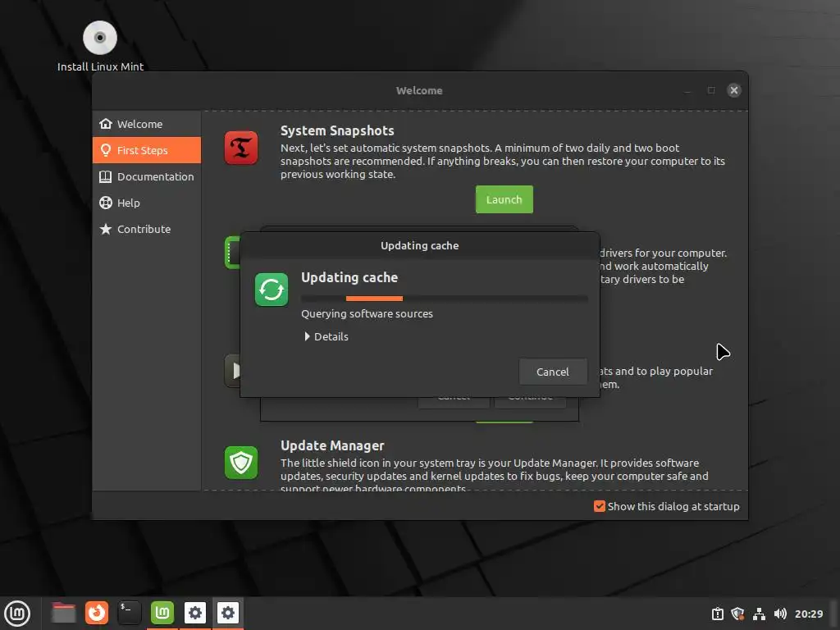Screen dimensions: 840x630
Task: Click the Querying software sources status text
Action: 367,314
